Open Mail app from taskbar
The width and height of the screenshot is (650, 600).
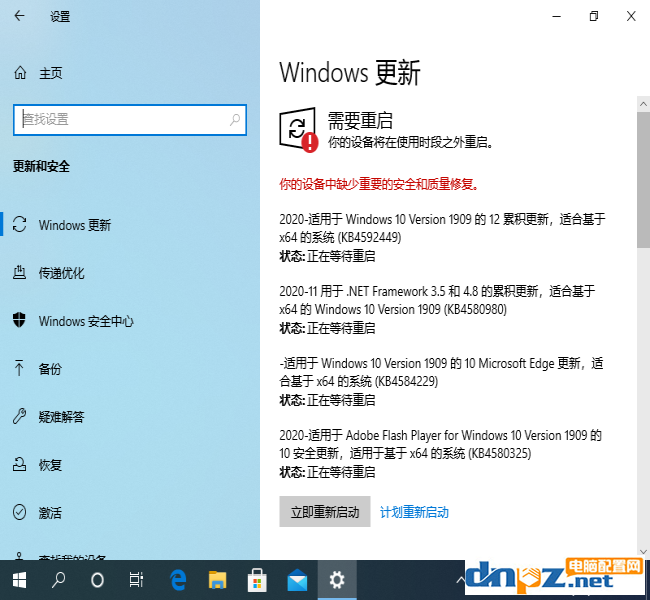click(x=297, y=580)
